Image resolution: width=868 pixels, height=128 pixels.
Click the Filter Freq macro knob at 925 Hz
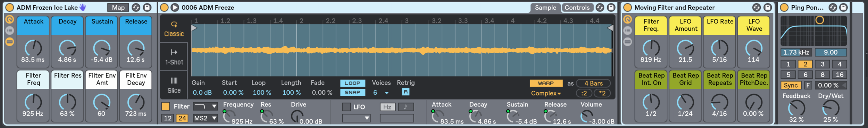pos(33,102)
